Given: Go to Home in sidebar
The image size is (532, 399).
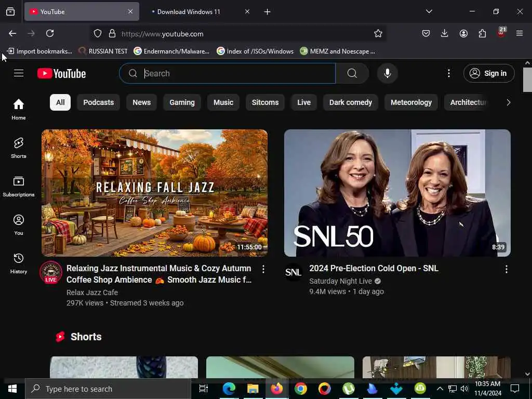Looking at the screenshot, I should [19, 109].
